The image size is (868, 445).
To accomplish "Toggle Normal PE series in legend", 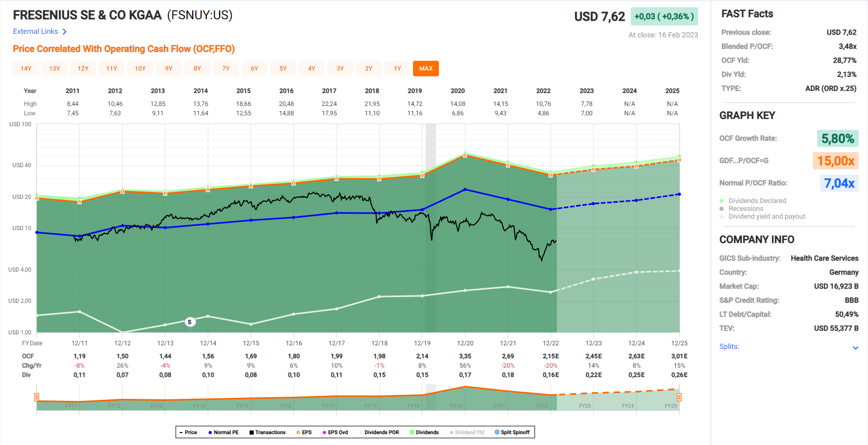I will pyautogui.click(x=223, y=432).
